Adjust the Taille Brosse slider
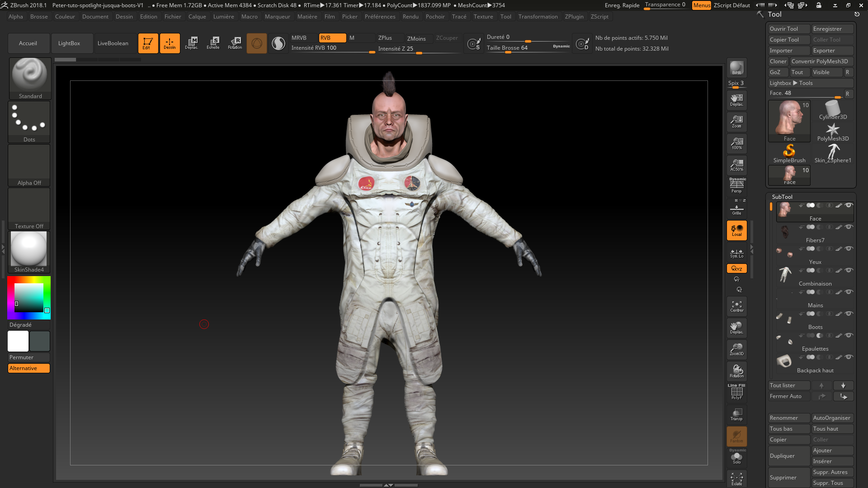Viewport: 868px width, 488px height. [x=508, y=52]
